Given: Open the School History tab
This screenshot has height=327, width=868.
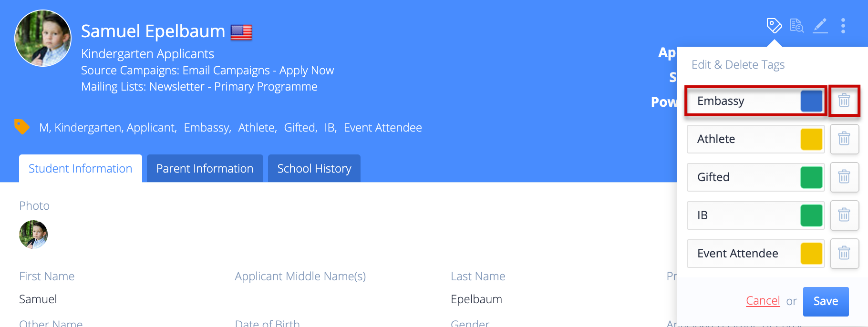Looking at the screenshot, I should coord(314,169).
